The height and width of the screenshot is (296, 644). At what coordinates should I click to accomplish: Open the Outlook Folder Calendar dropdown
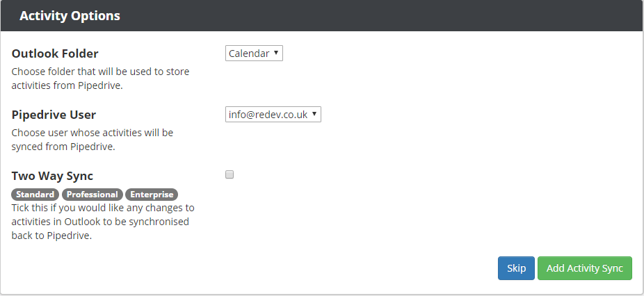[254, 54]
